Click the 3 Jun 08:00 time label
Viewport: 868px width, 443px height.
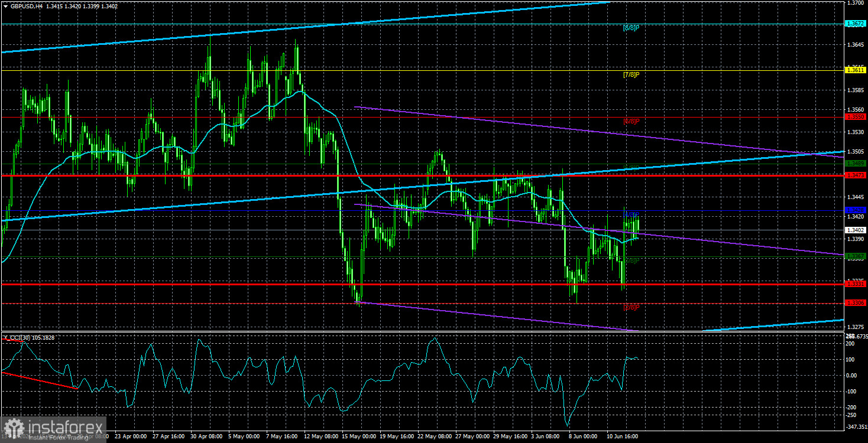(x=546, y=438)
